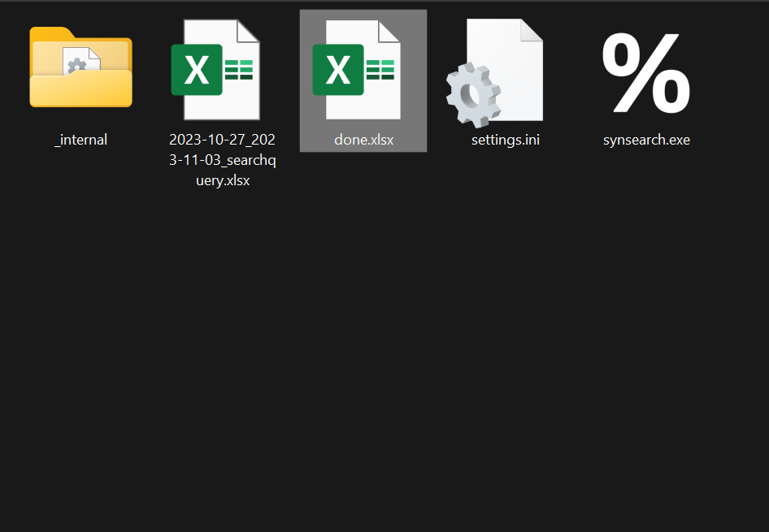This screenshot has width=769, height=532.
Task: Click the "_internal" folder name
Action: [x=81, y=140]
